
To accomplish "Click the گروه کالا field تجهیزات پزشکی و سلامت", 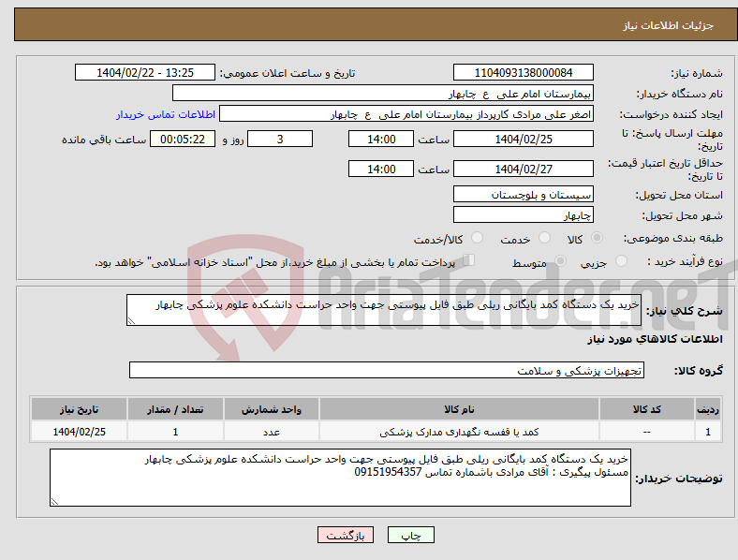I will [387, 370].
